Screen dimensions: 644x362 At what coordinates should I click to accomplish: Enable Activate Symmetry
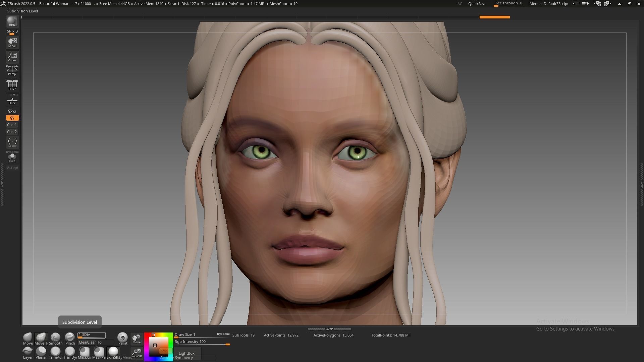176,357
